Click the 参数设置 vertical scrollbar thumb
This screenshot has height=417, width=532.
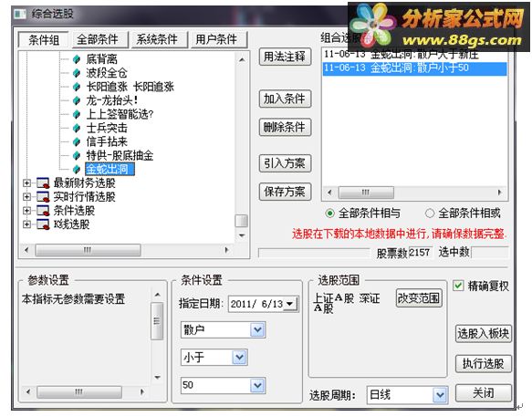tap(157, 321)
